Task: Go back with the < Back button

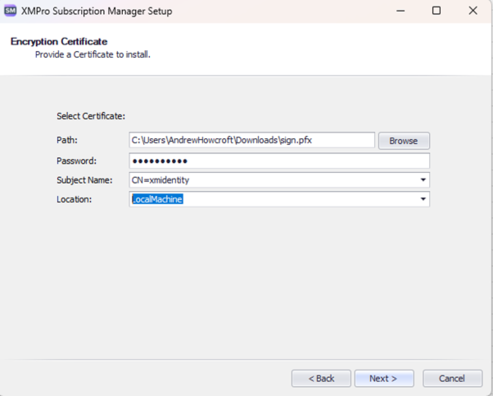Action: tap(321, 378)
